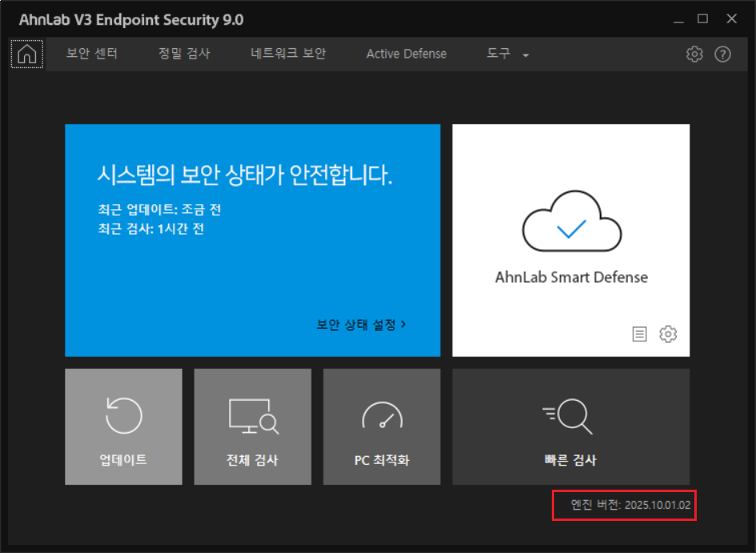Image resolution: width=756 pixels, height=553 pixels.
Task: Open the 보안 상태 설정 link
Action: 360,325
